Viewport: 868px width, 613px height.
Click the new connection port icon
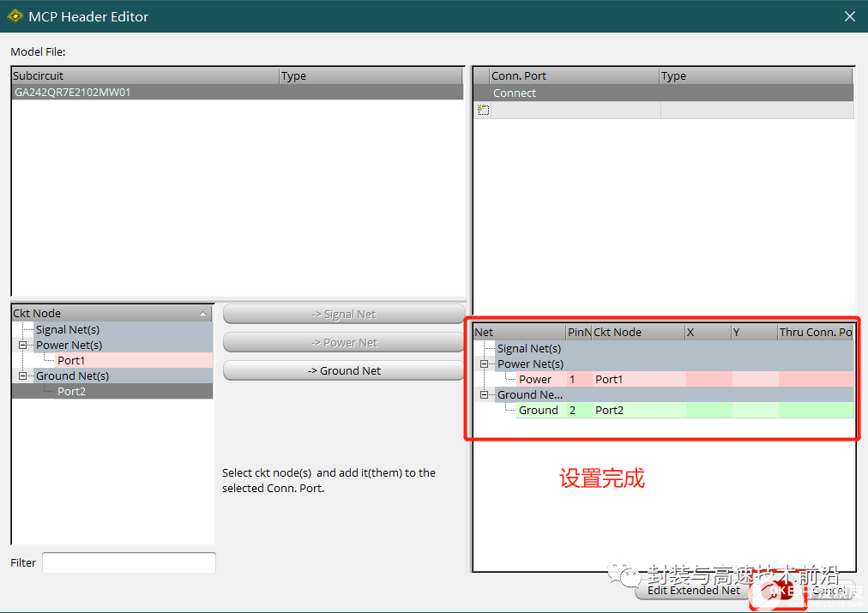click(x=483, y=110)
